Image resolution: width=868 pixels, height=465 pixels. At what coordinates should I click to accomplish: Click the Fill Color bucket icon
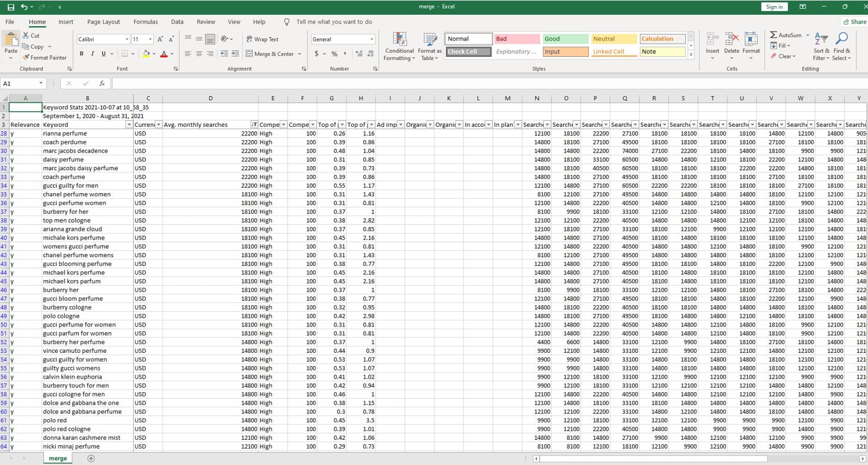click(x=146, y=54)
